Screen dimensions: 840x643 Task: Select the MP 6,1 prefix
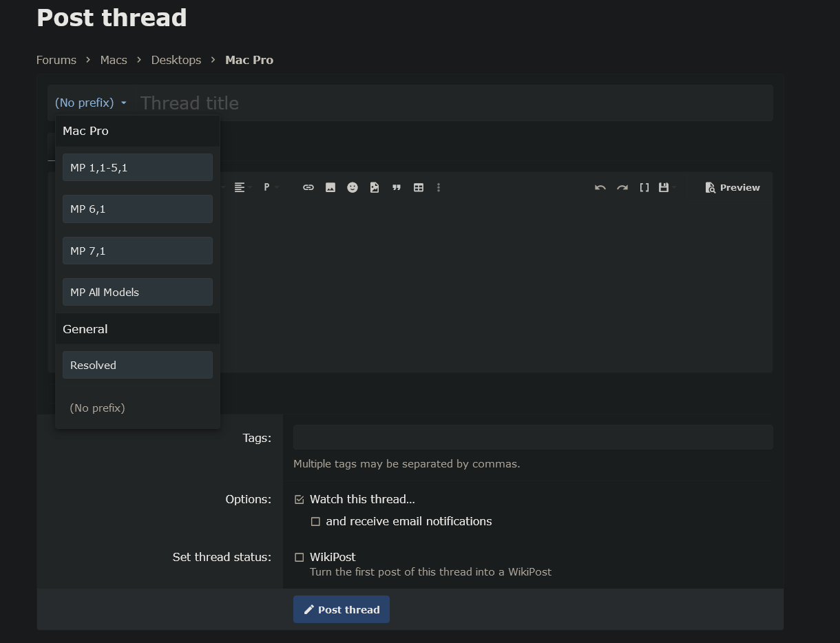point(138,209)
